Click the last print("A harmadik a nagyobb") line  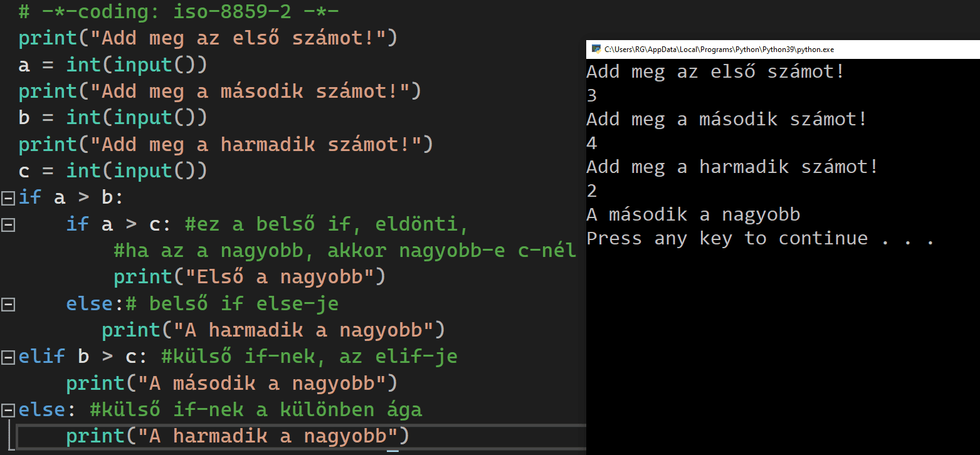(237, 436)
